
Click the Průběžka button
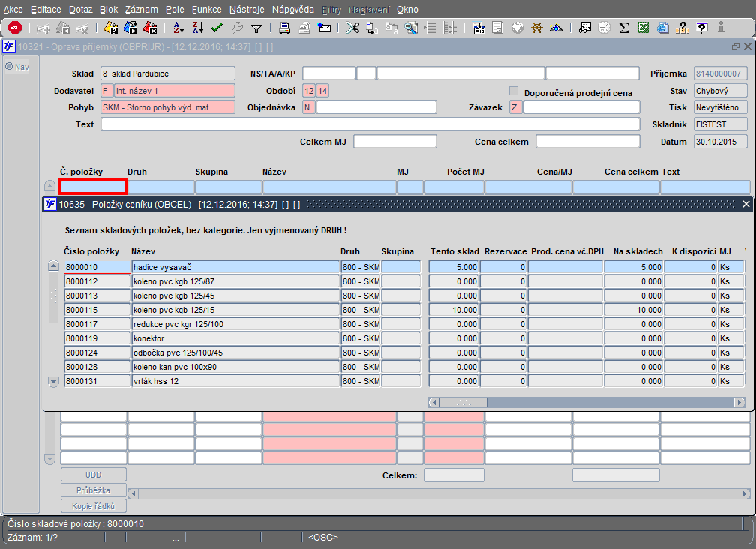click(x=94, y=490)
